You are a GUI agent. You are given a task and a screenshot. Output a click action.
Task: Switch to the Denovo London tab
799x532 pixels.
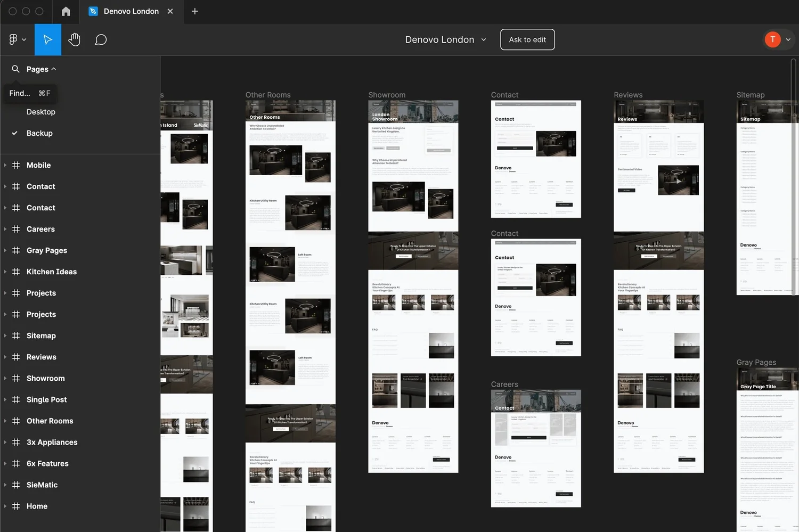pyautogui.click(x=131, y=11)
